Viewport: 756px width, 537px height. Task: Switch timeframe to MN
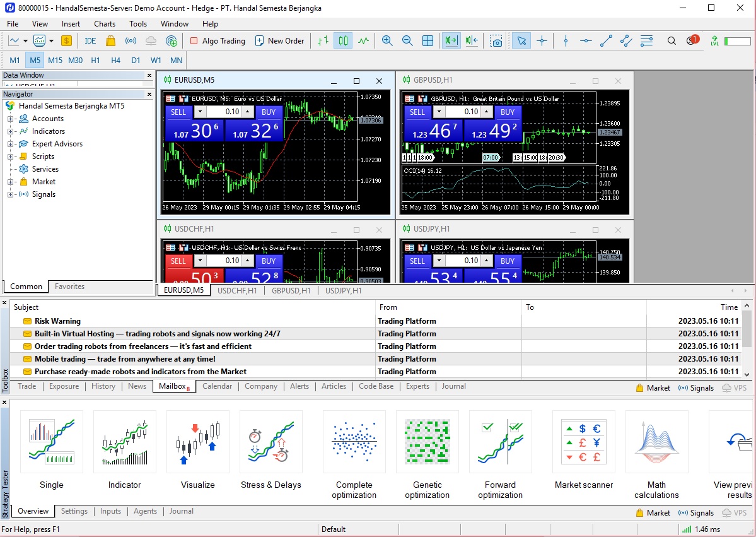176,61
